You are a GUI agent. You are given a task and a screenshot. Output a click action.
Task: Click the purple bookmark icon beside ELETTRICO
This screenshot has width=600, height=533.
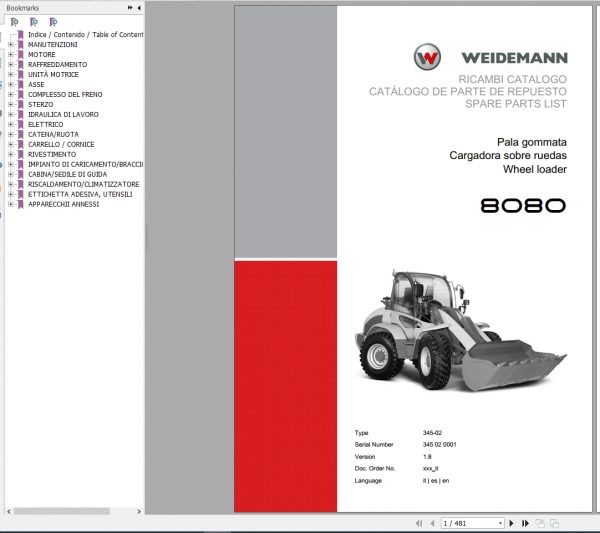point(21,124)
